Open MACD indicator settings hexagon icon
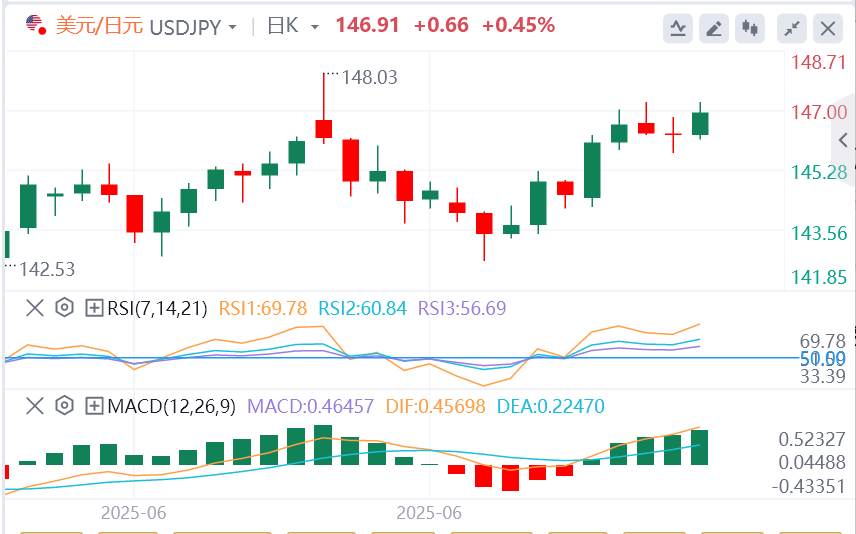 (x=65, y=406)
